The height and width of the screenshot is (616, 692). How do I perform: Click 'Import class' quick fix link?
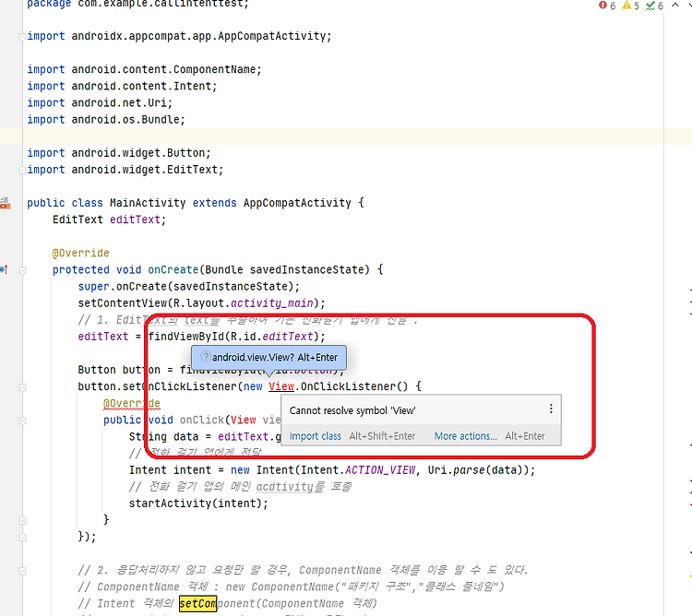coord(316,436)
